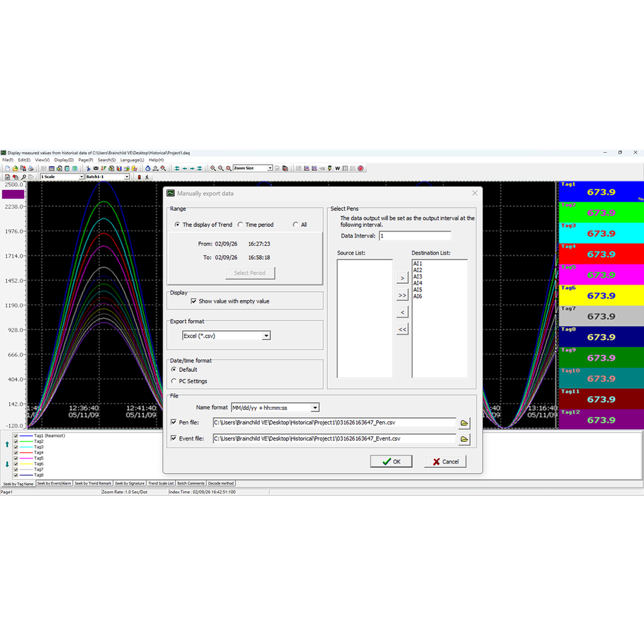The width and height of the screenshot is (644, 644).
Task: Open the Event file folder browse icon
Action: pos(464,439)
